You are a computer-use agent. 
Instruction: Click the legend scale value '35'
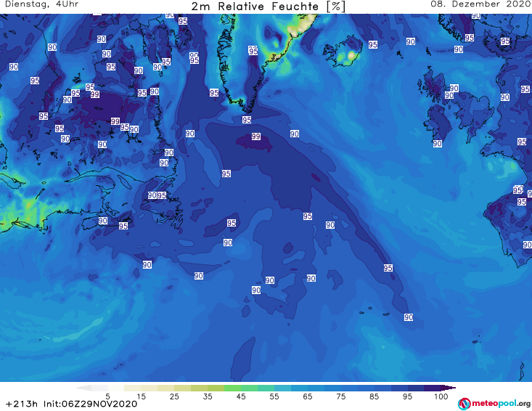pos(208,396)
